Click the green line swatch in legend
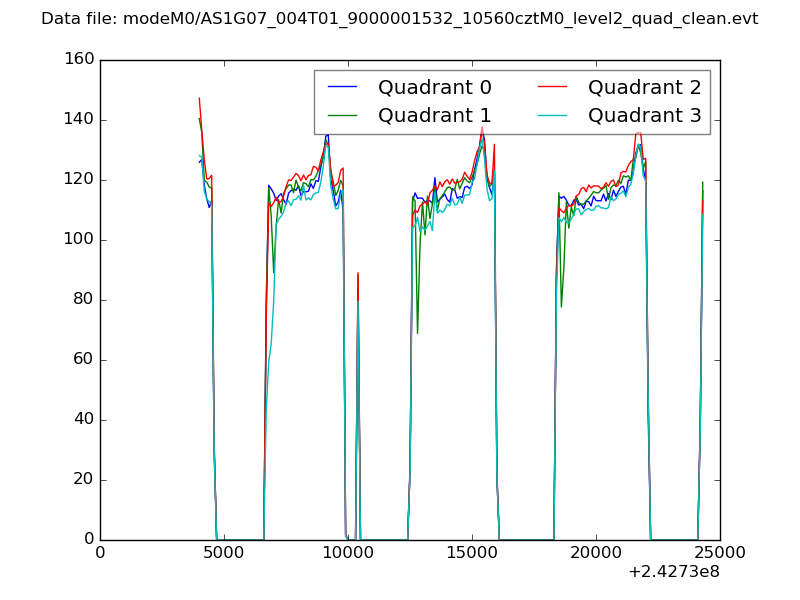The width and height of the screenshot is (800, 600). [x=343, y=115]
